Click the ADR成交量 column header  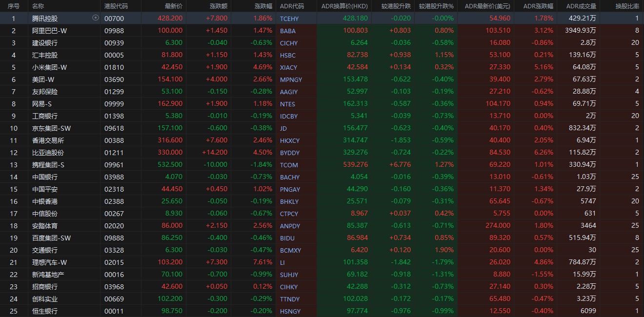coord(581,6)
